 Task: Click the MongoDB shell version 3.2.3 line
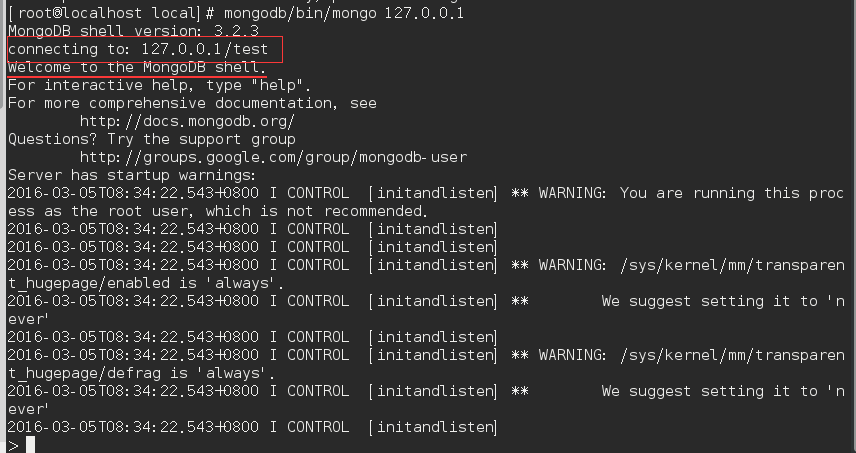tap(129, 31)
